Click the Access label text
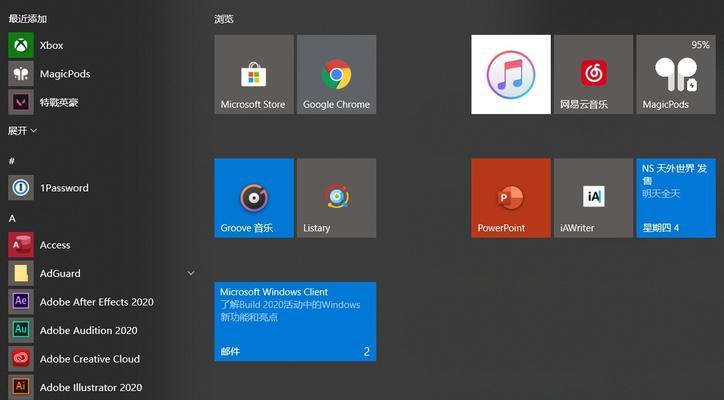This screenshot has height=400, width=724. click(55, 245)
